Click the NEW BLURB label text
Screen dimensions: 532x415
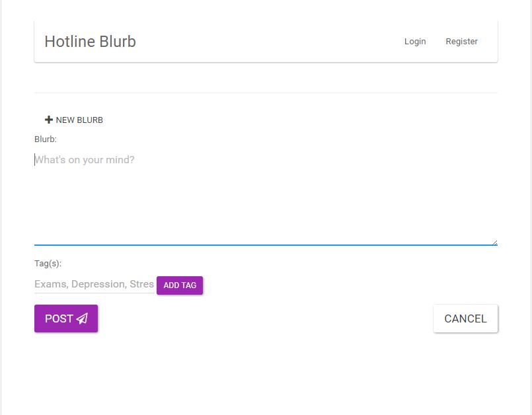79,120
